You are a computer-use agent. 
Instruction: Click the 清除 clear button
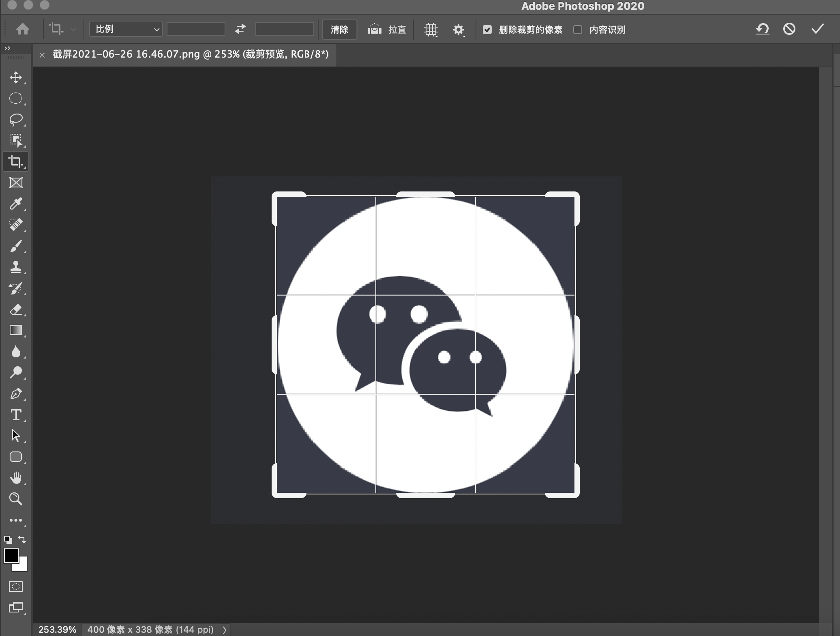340,30
